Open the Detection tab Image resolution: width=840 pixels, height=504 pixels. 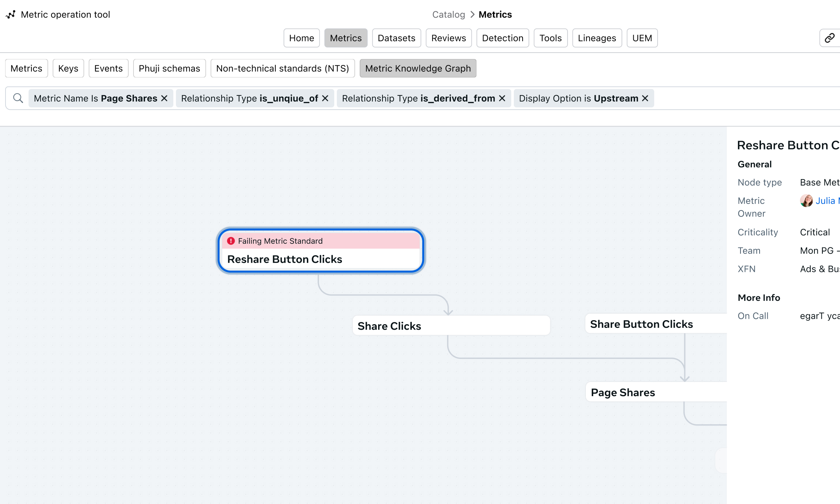[x=502, y=38]
